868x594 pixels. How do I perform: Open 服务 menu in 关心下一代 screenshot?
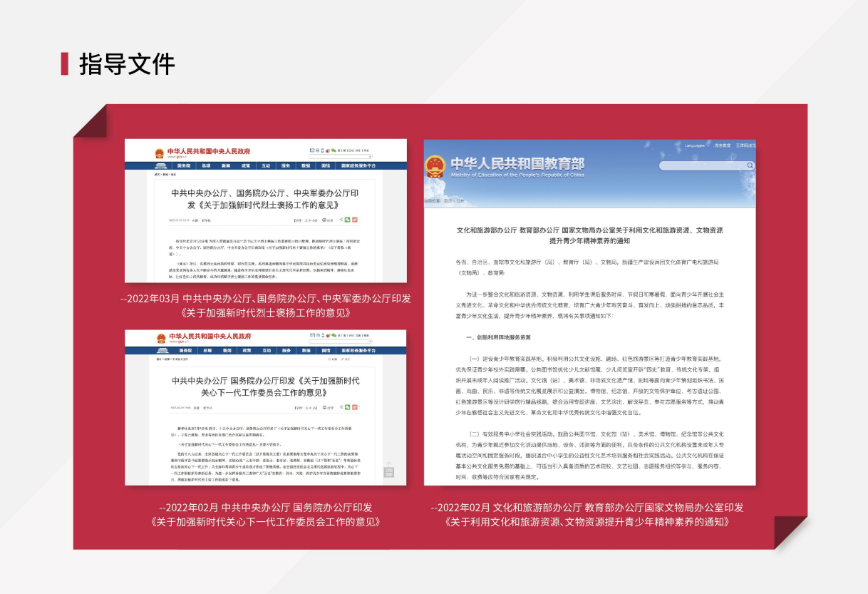point(286,350)
